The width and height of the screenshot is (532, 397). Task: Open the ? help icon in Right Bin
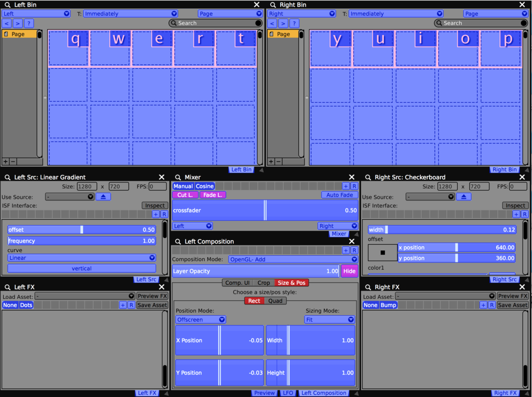(295, 23)
